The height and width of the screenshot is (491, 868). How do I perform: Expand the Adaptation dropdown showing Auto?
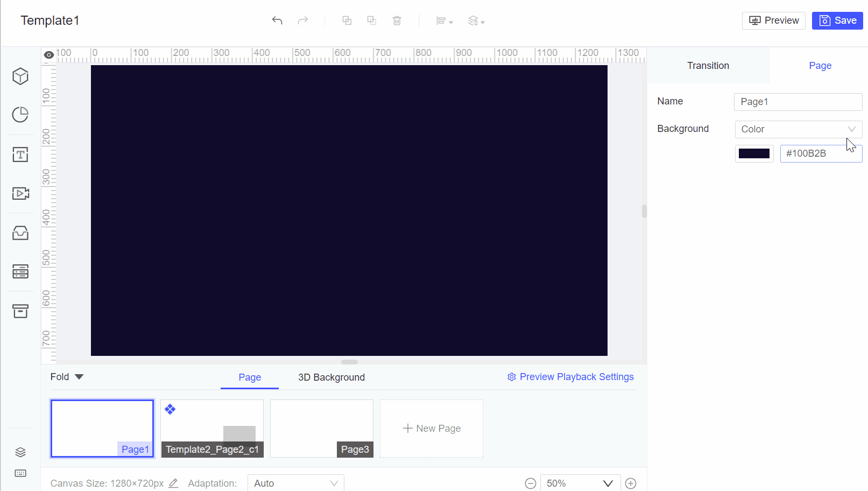pos(295,483)
